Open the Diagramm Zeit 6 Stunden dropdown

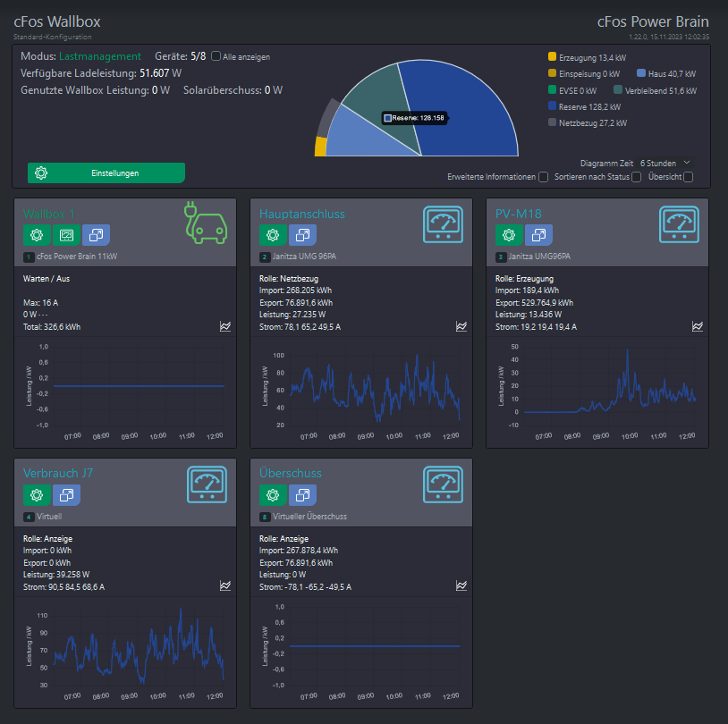pos(665,164)
